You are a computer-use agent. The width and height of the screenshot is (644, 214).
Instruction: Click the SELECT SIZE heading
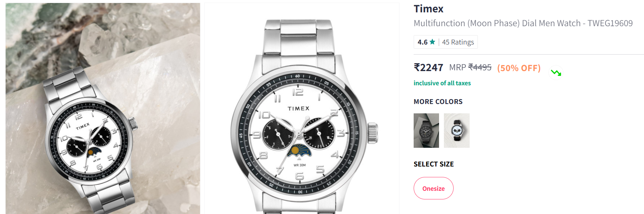point(433,164)
